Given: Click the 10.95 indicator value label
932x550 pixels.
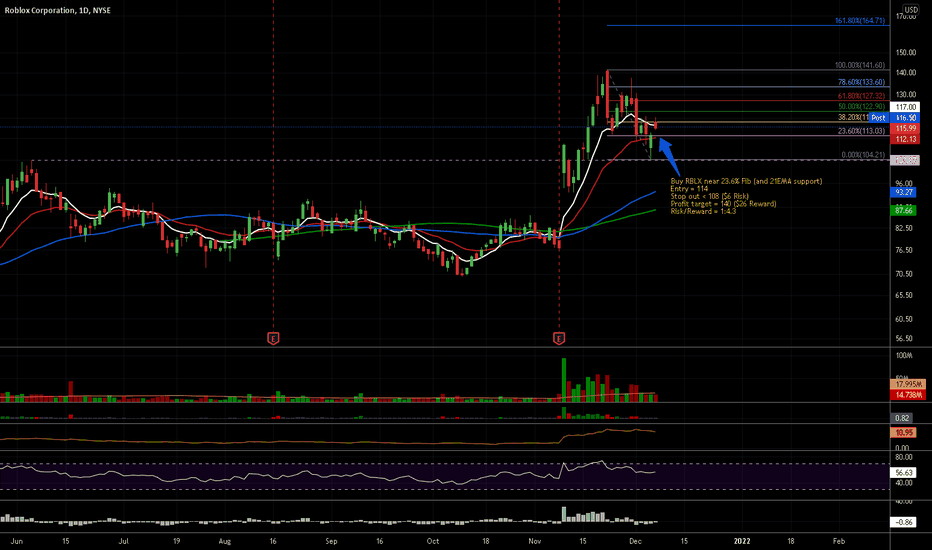Looking at the screenshot, I should 903,433.
